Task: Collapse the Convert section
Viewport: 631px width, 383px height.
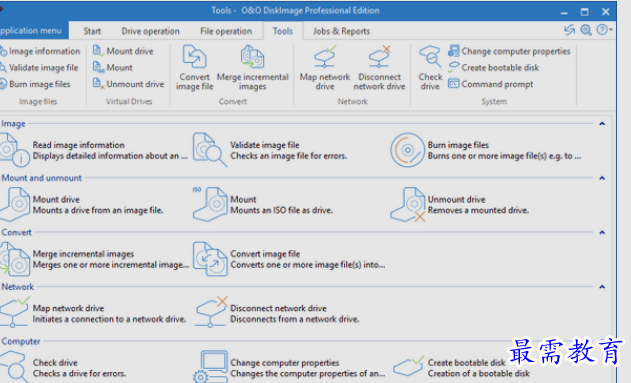Action: tap(602, 232)
